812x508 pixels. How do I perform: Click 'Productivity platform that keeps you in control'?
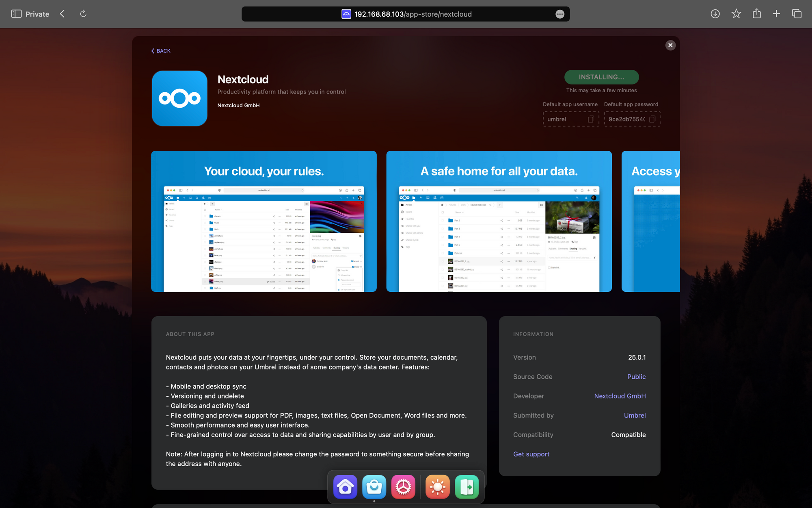(282, 92)
